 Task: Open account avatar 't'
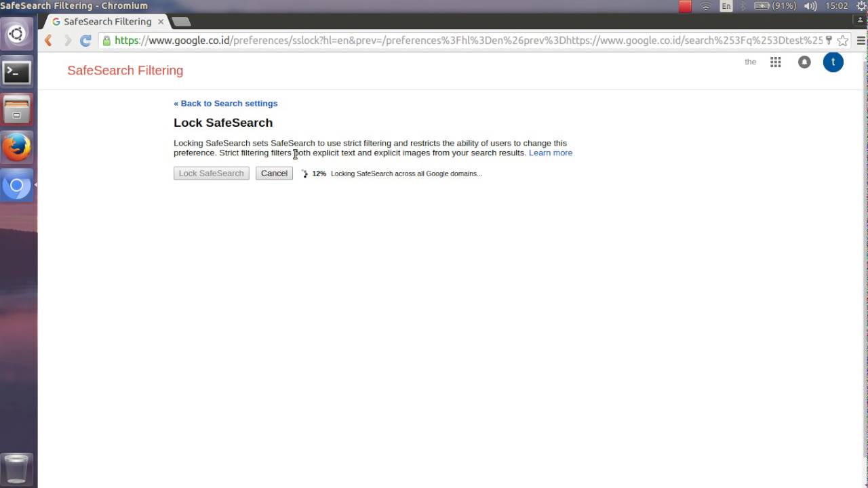coord(833,62)
